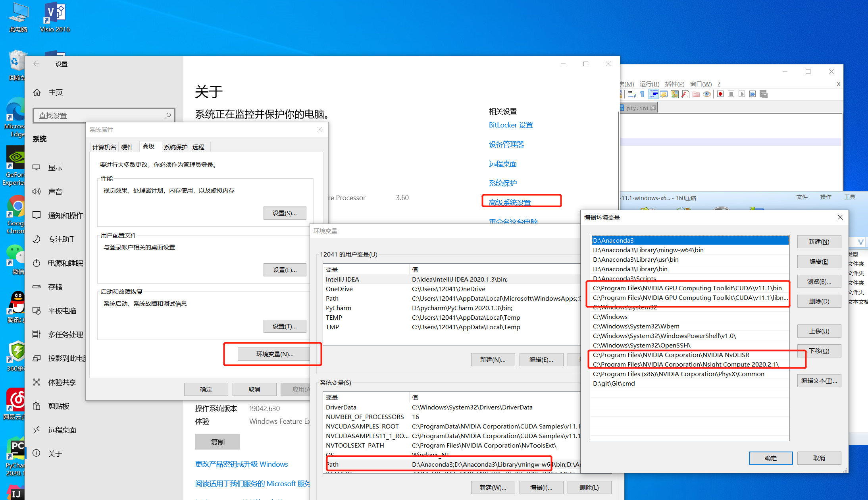Switch to the 系统保护 tab in 系统属性
The height and width of the screenshot is (500, 868).
tap(175, 147)
